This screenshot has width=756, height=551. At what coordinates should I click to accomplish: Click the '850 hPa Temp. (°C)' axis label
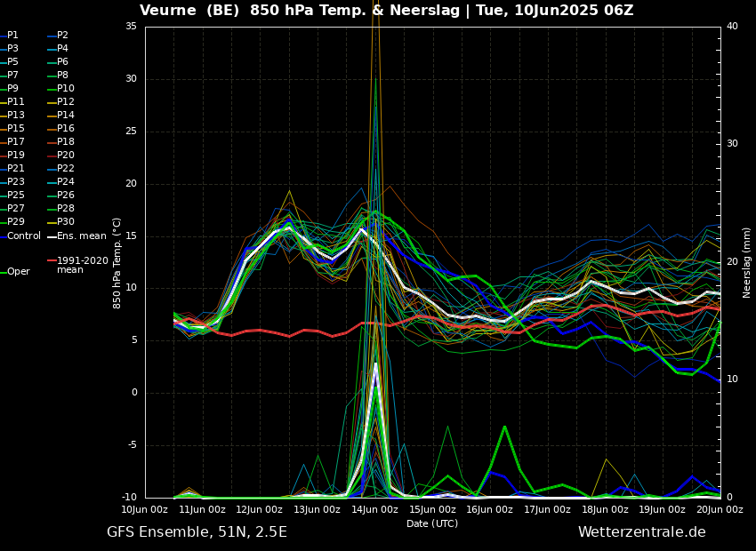(x=117, y=263)
